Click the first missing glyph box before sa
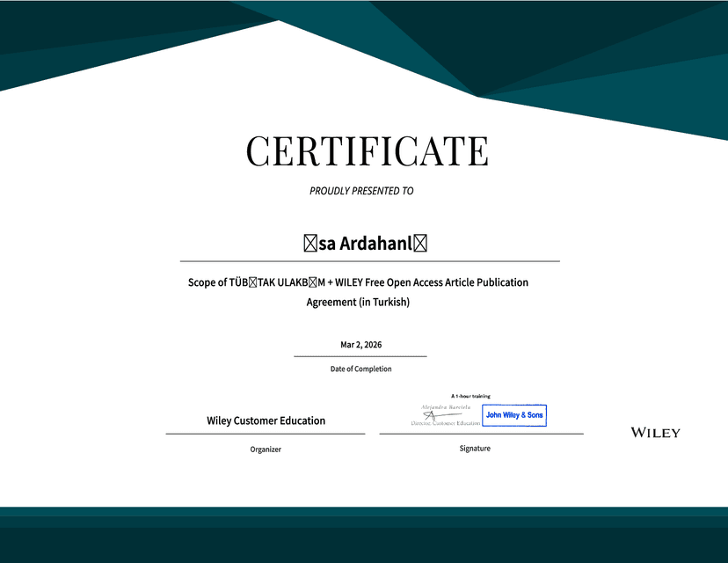The image size is (728, 563). pos(310,244)
